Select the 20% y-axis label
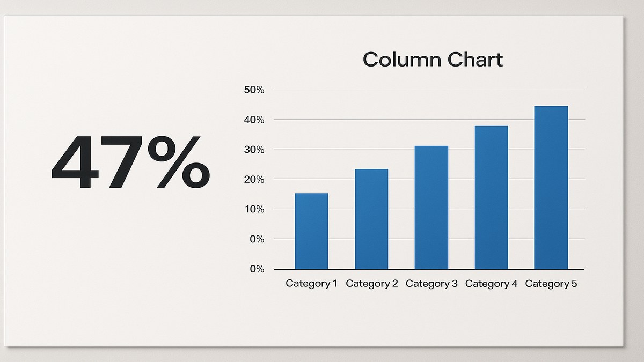 click(254, 180)
